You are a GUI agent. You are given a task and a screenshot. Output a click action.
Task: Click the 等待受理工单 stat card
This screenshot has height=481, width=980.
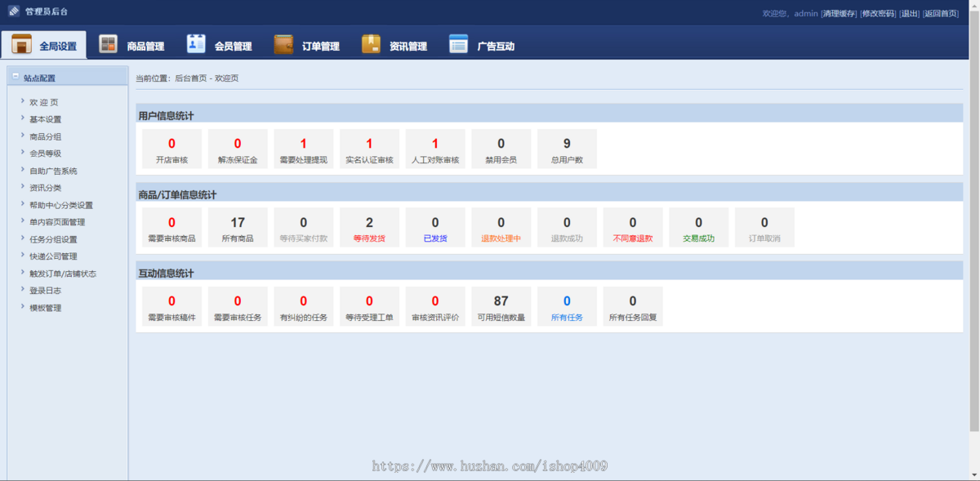[369, 306]
